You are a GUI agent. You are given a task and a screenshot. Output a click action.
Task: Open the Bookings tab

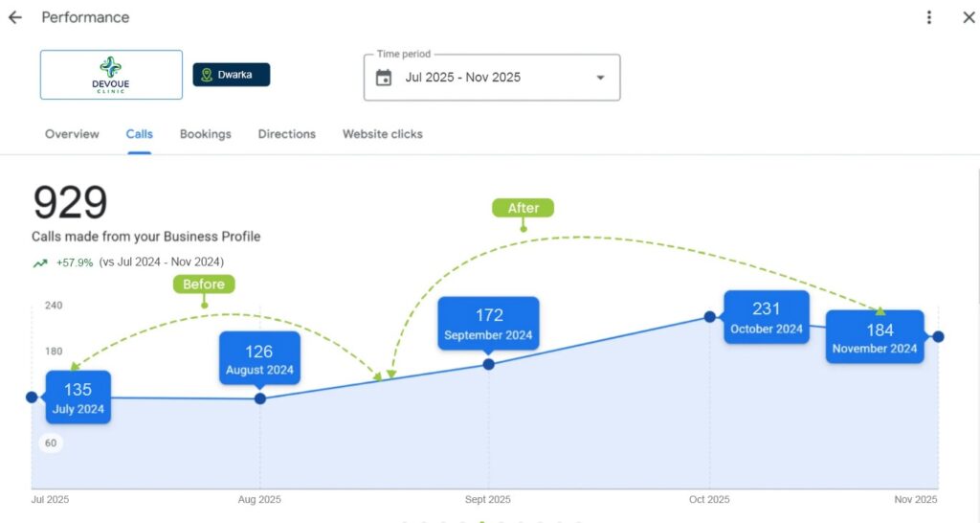pyautogui.click(x=206, y=134)
